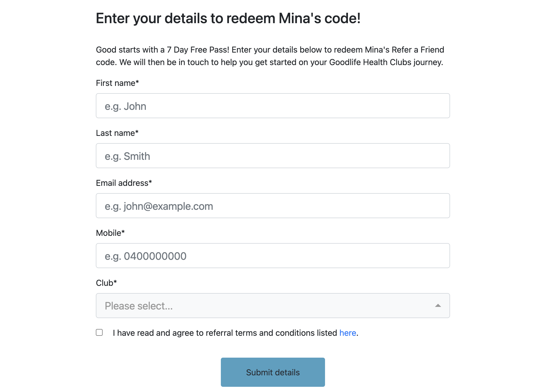549x392 pixels.
Task: Click the Club dropdown caret arrow
Action: (438, 306)
